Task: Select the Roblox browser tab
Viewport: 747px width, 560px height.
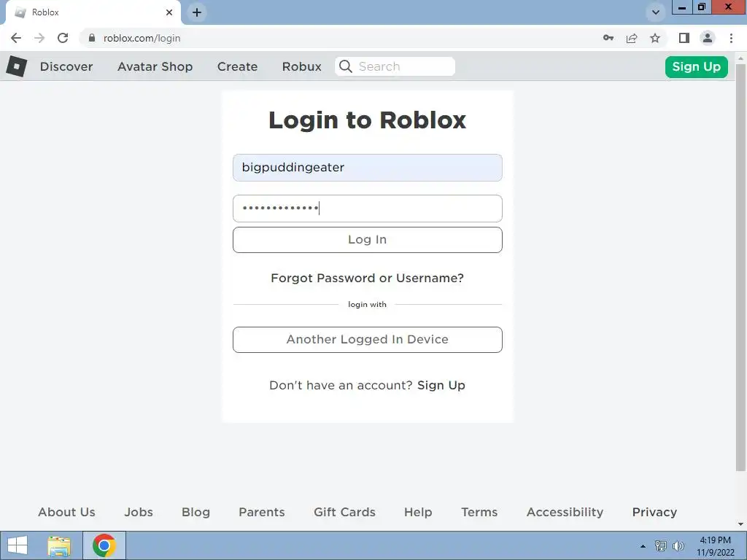Action: 93,12
